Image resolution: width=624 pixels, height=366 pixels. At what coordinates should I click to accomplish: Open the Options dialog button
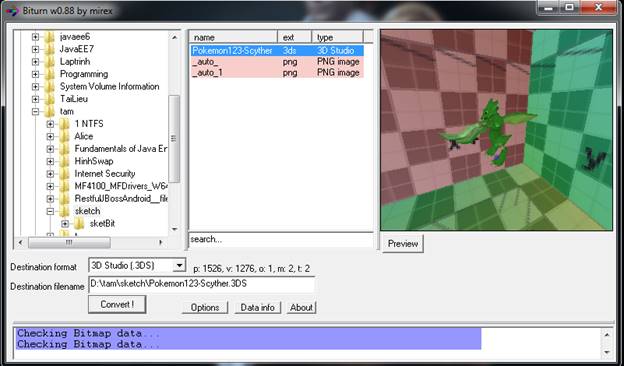(x=205, y=308)
